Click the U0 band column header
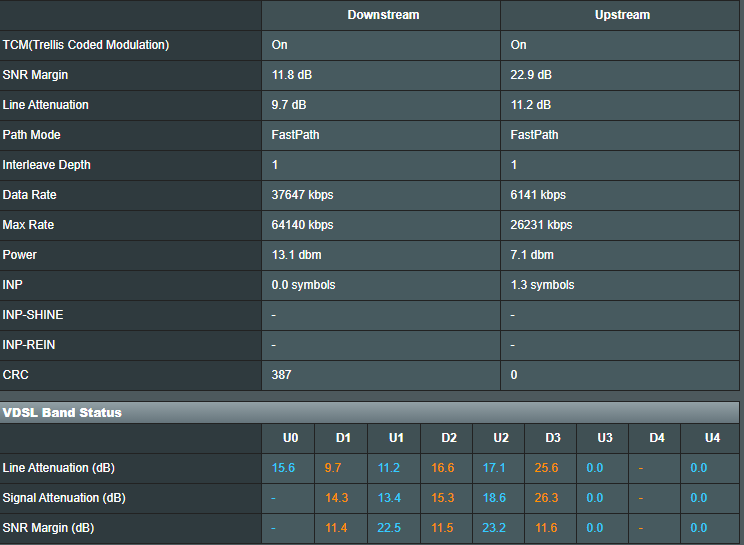 point(289,438)
